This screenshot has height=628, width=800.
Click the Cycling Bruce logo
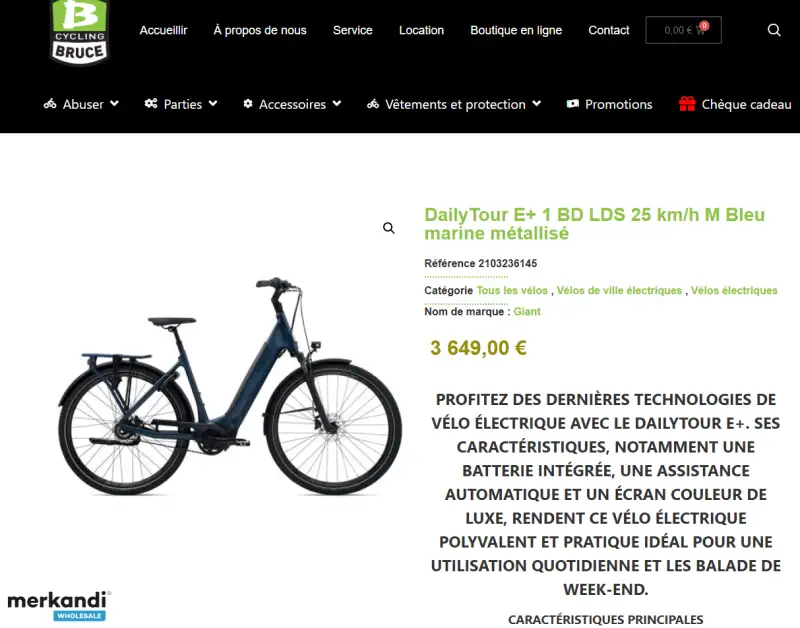coord(79,32)
